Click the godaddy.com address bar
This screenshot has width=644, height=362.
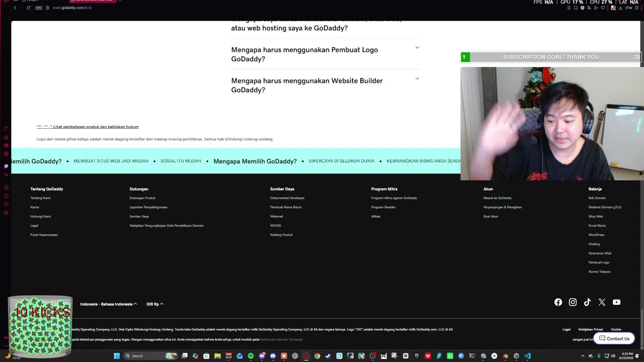click(x=72, y=8)
